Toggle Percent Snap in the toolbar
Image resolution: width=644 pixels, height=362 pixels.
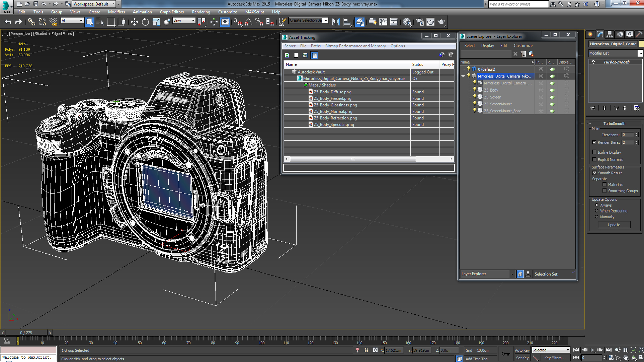[259, 22]
